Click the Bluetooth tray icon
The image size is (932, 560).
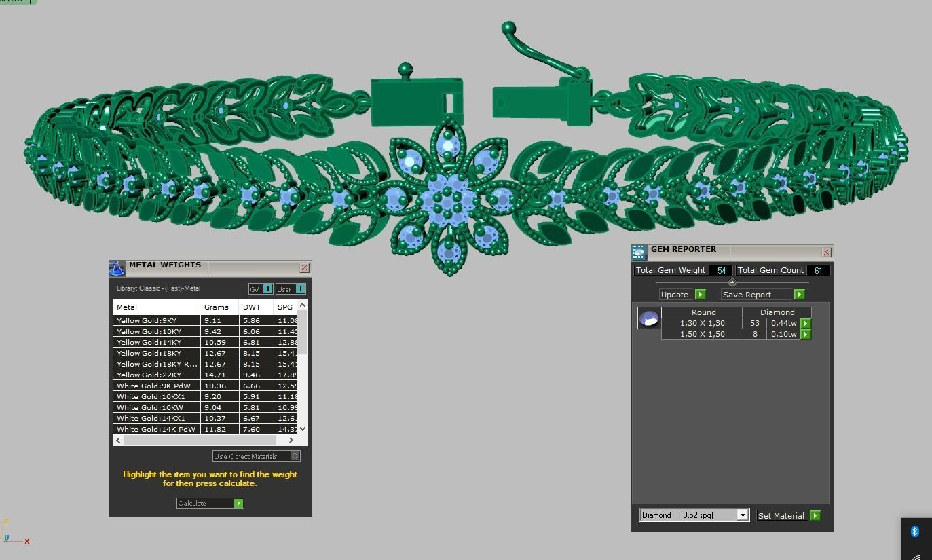click(x=914, y=531)
